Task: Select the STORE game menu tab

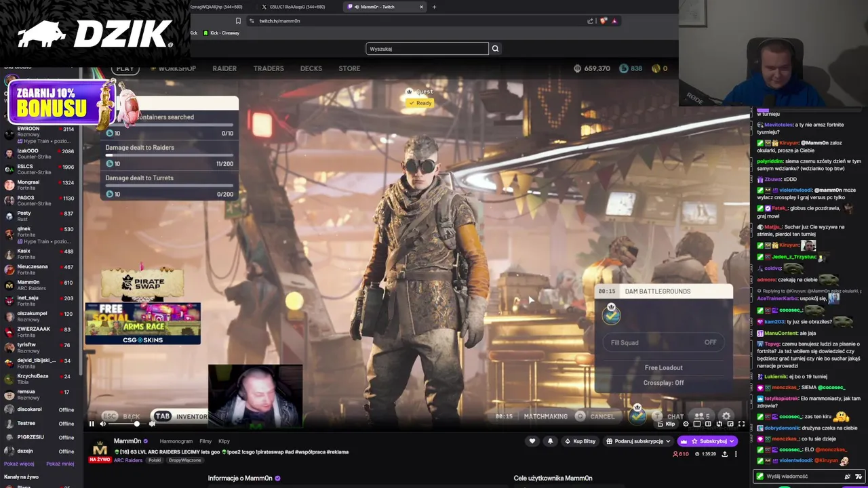Action: [349, 68]
